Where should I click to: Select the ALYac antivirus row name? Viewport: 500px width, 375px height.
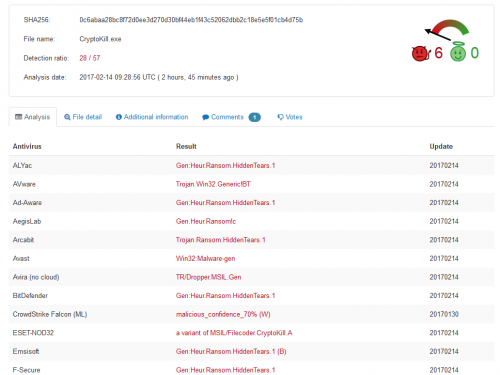pos(22,165)
